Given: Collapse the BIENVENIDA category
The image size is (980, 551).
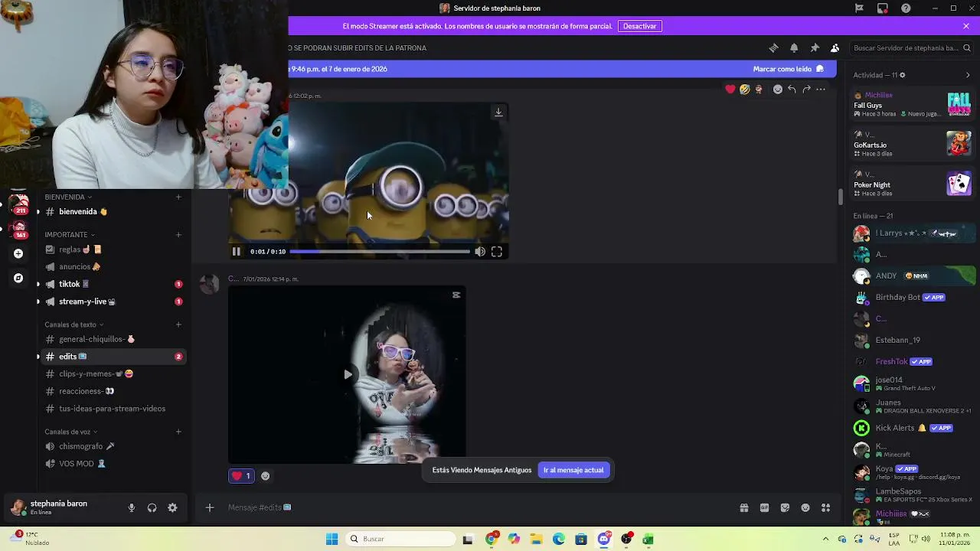Looking at the screenshot, I should click(x=68, y=197).
